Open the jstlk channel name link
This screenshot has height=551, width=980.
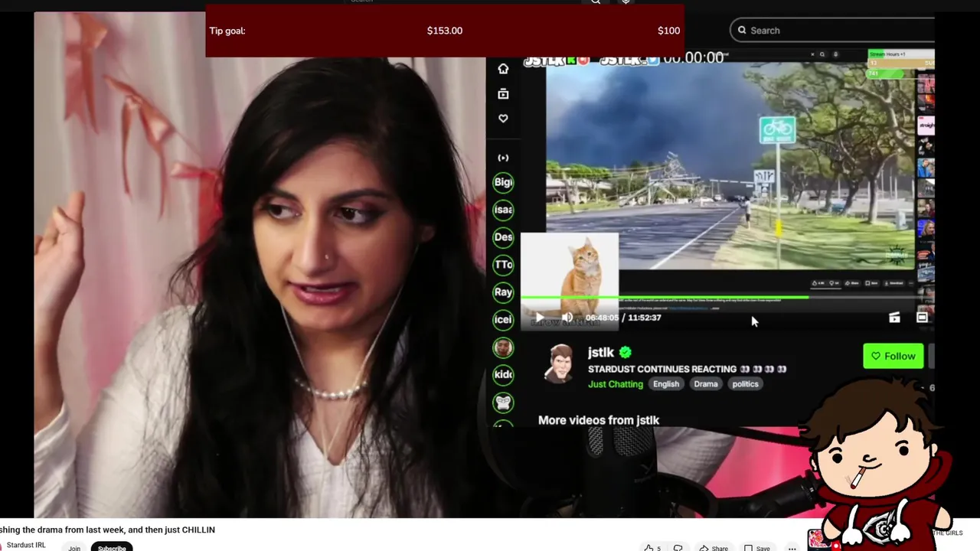tap(601, 352)
